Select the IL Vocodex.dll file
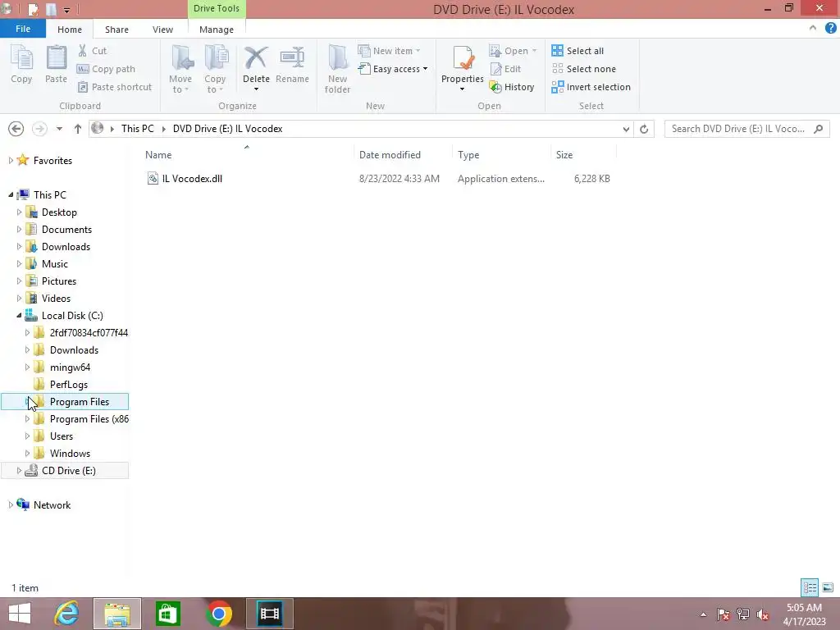 tap(192, 179)
